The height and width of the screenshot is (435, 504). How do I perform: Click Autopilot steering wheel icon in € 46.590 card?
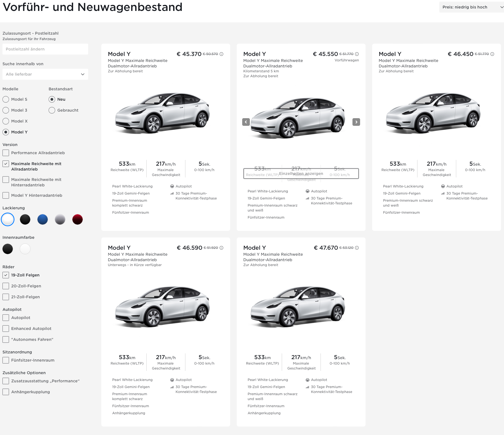coord(172,380)
